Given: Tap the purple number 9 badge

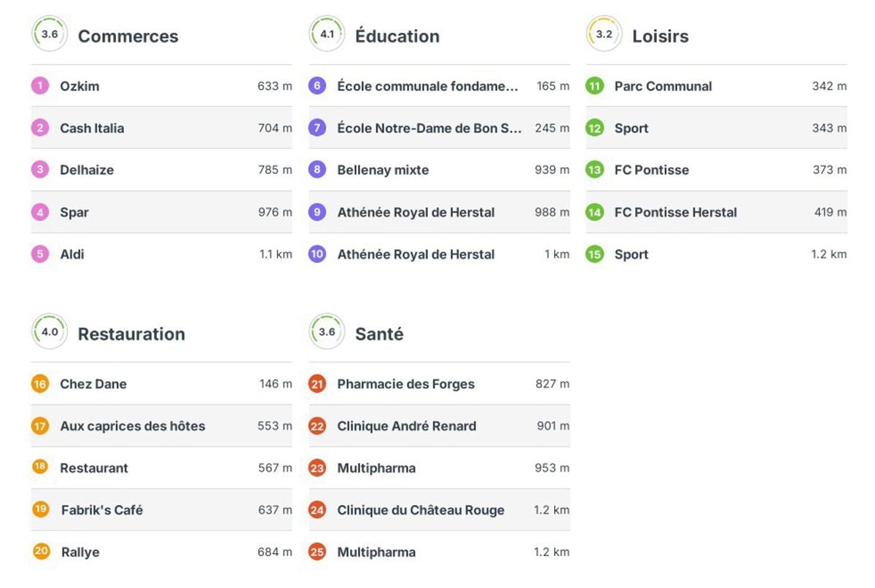Looking at the screenshot, I should 317,212.
